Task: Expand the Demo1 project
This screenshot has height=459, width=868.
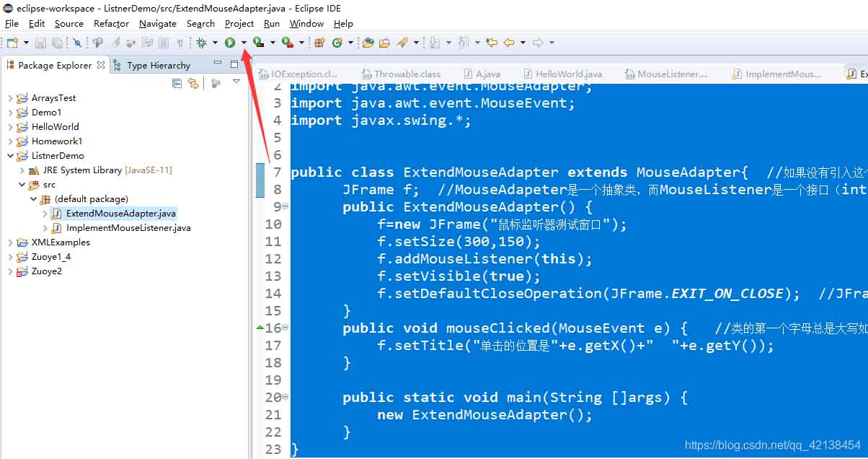Action: click(x=10, y=112)
